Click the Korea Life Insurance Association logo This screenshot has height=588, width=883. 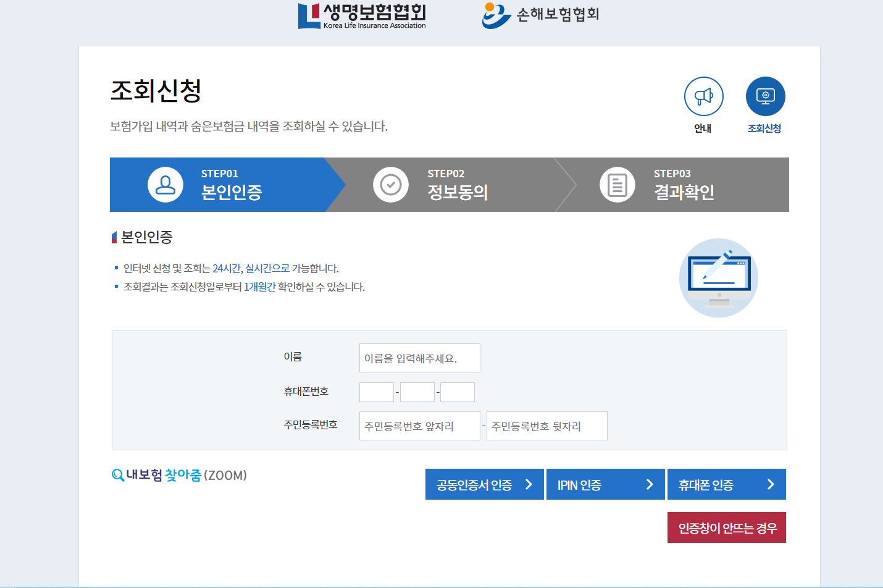coord(361,15)
